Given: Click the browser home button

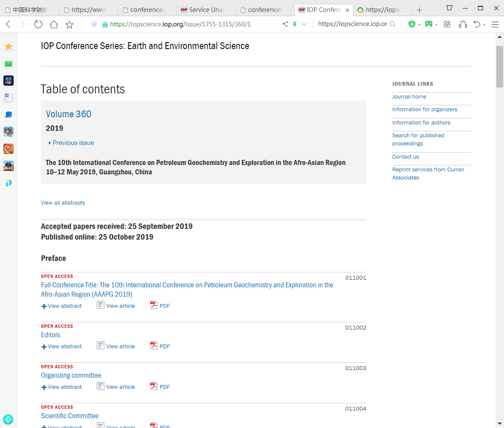Looking at the screenshot, I should click(x=54, y=24).
